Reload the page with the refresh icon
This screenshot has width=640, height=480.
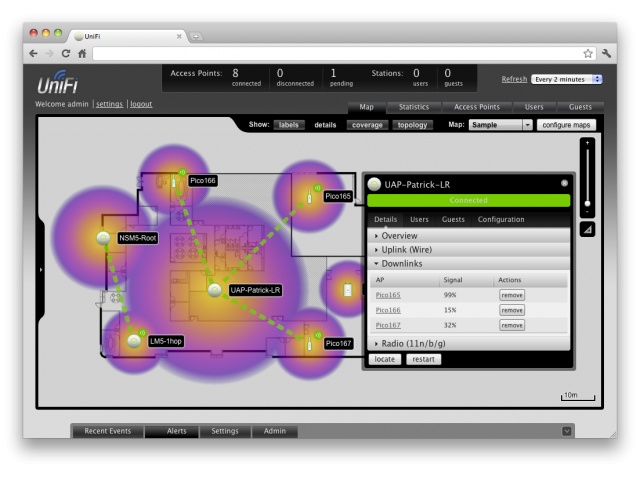point(65,53)
